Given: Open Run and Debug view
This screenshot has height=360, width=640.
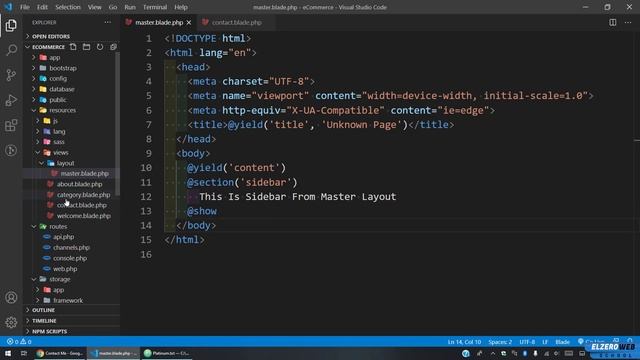Looking at the screenshot, I should coord(11,100).
